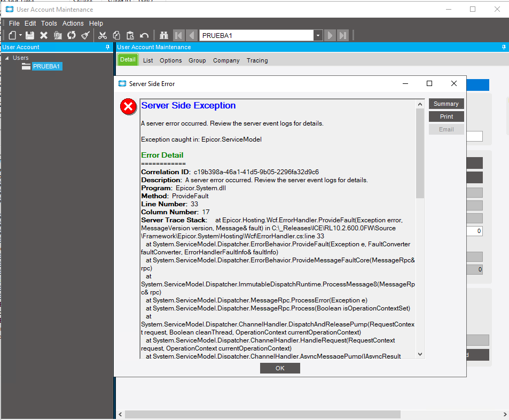Jump to the first record navigation icon
The height and width of the screenshot is (420, 509).
coord(179,35)
